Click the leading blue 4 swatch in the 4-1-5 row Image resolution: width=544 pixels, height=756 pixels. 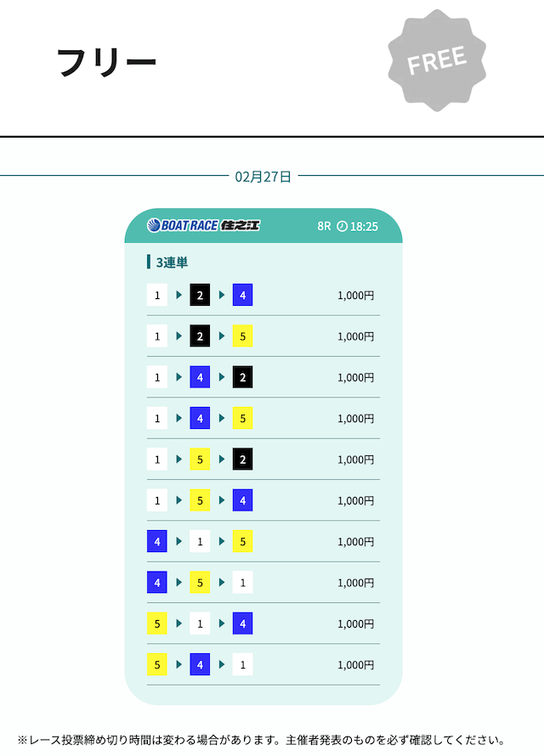[157, 541]
